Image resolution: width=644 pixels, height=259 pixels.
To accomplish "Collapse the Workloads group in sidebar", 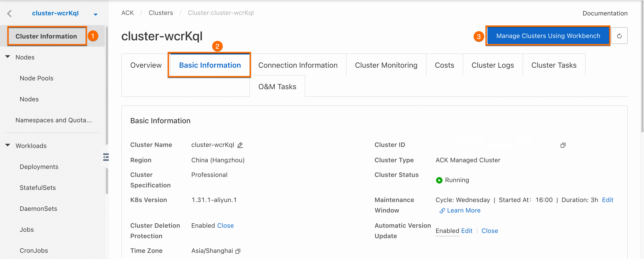I will click(8, 145).
